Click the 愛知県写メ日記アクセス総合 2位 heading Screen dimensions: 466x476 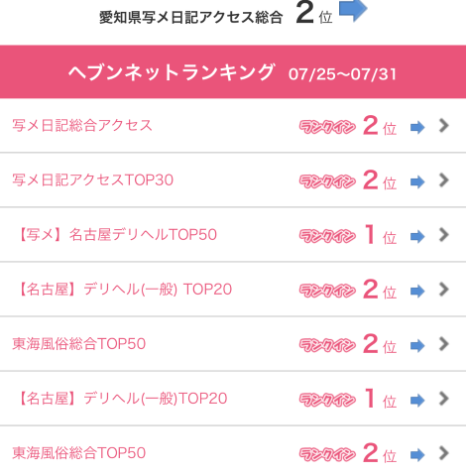[216, 15]
